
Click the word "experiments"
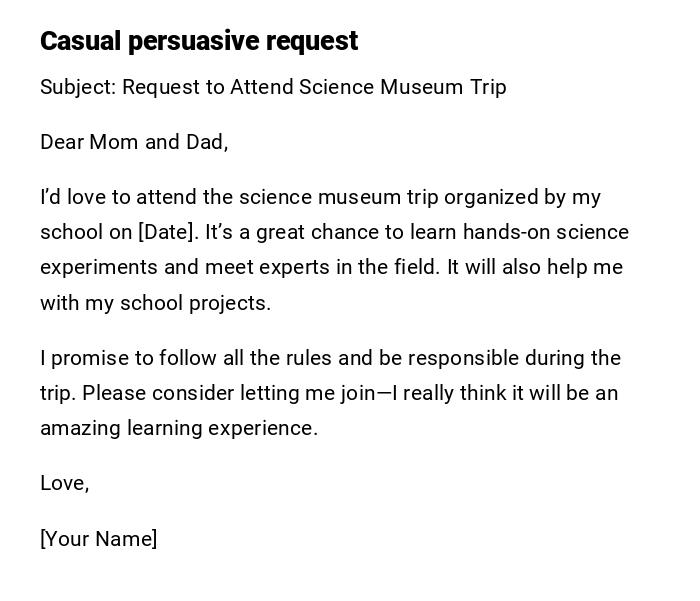(x=94, y=268)
